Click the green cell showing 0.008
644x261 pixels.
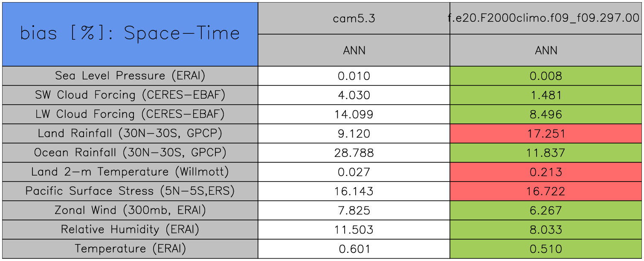546,76
